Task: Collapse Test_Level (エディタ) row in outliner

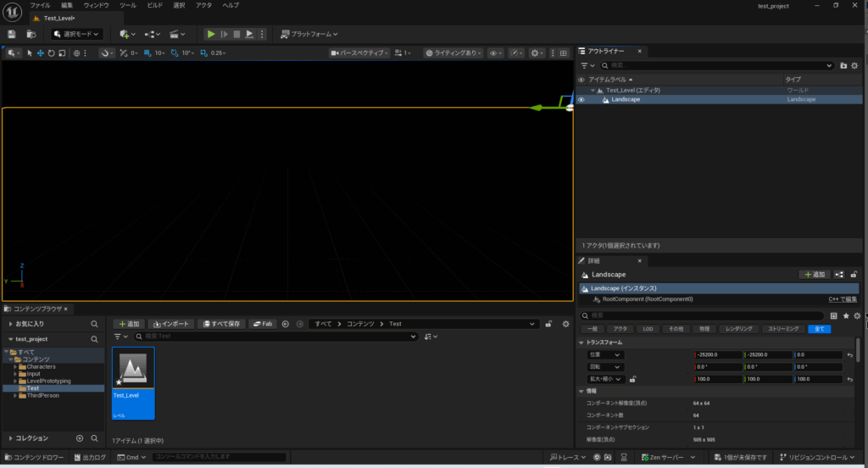Action: [593, 90]
